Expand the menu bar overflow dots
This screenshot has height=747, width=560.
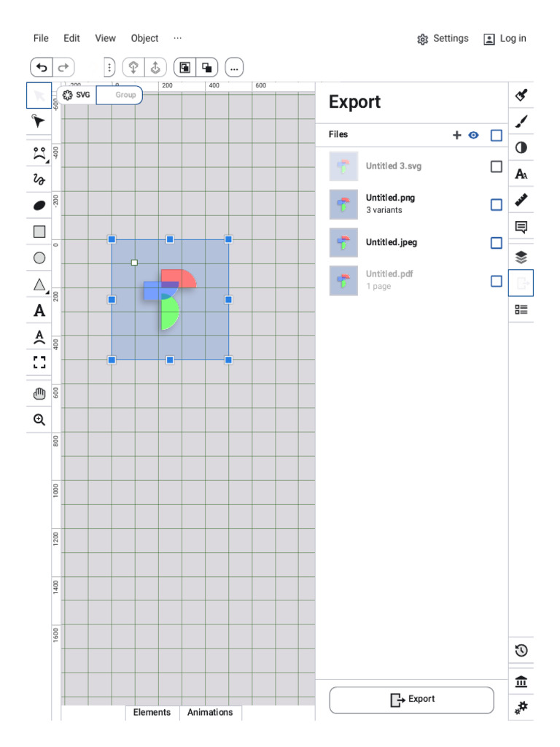[178, 38]
